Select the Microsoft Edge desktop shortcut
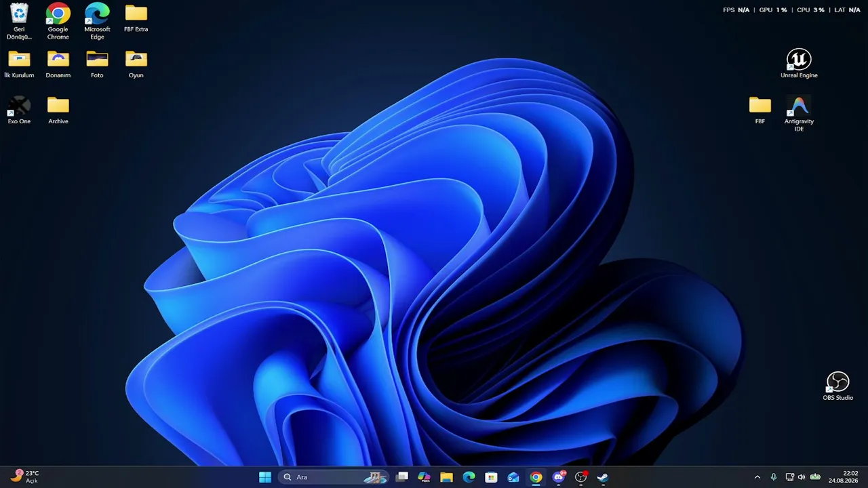 pyautogui.click(x=97, y=22)
